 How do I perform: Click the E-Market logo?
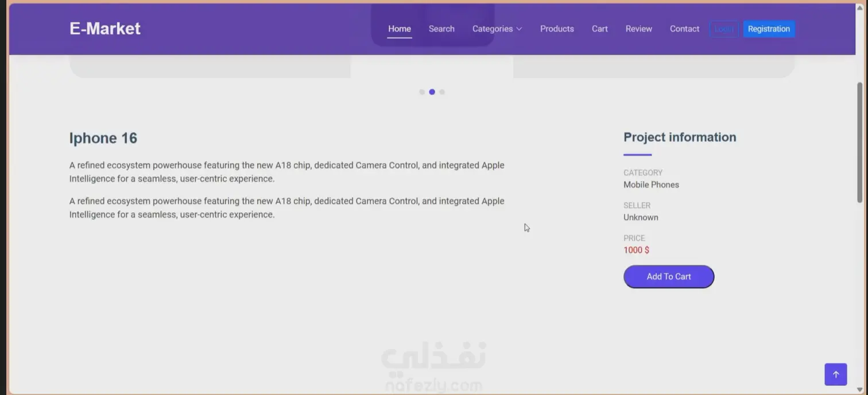(105, 29)
